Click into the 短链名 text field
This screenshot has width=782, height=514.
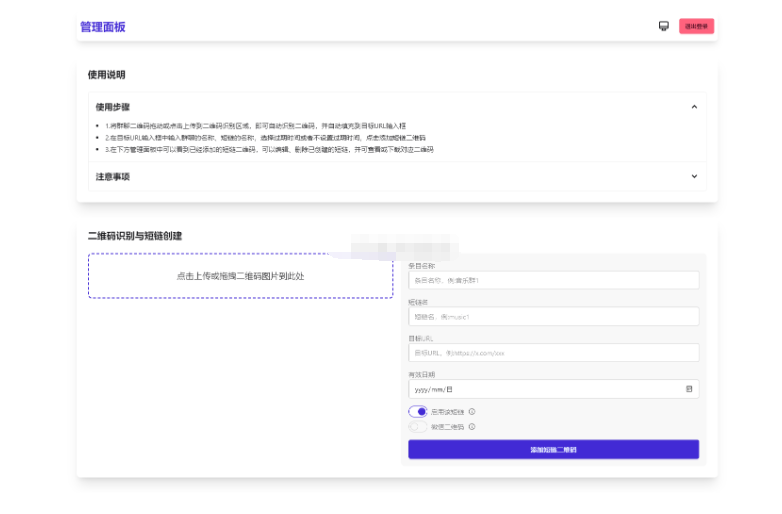tap(553, 317)
